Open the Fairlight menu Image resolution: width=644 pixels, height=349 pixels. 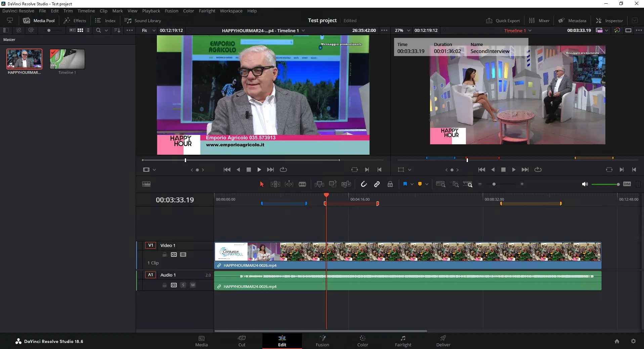207,11
